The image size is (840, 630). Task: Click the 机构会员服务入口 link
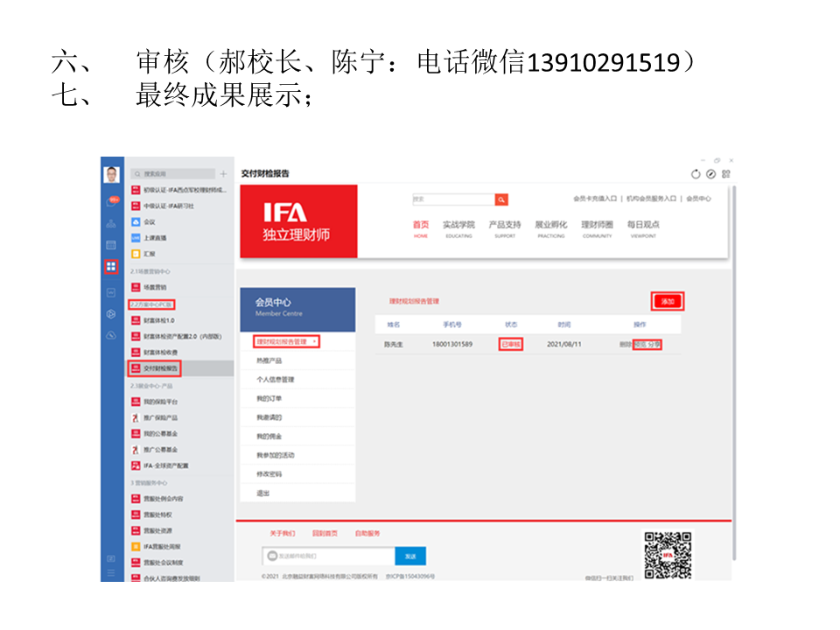[x=651, y=199]
